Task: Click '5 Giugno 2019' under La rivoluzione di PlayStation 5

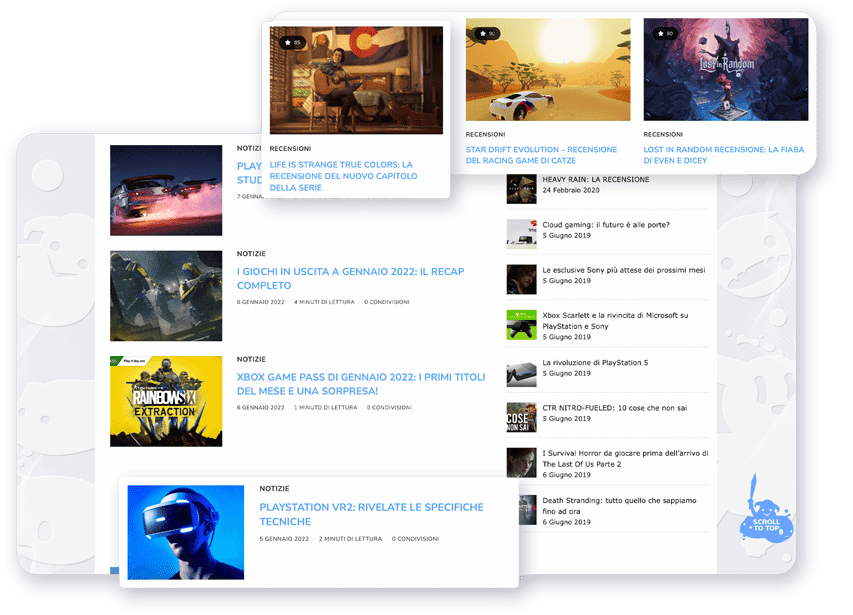Action: pos(566,374)
